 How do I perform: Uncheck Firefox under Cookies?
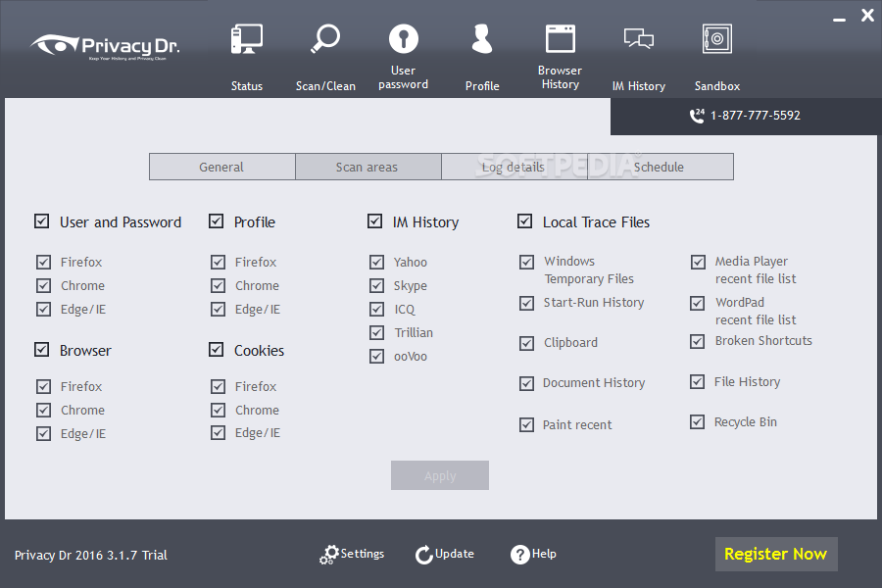(218, 386)
